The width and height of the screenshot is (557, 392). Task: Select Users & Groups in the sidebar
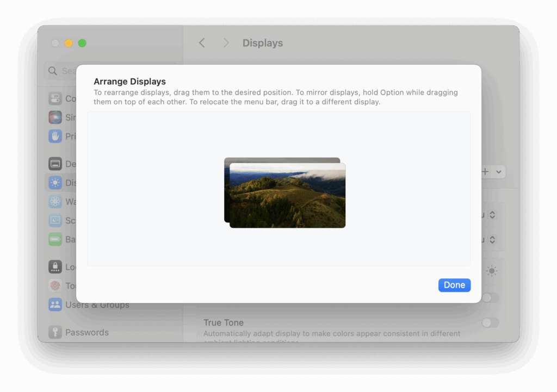[x=55, y=304]
